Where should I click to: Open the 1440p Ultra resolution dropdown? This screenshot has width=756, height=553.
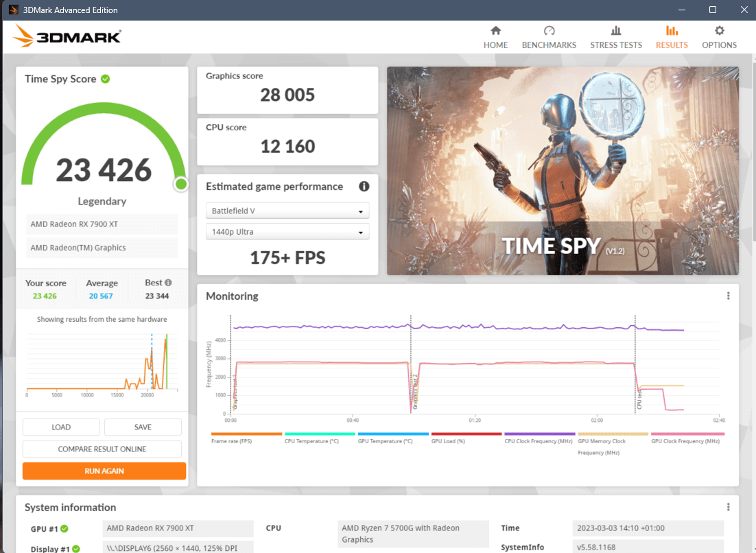(287, 231)
